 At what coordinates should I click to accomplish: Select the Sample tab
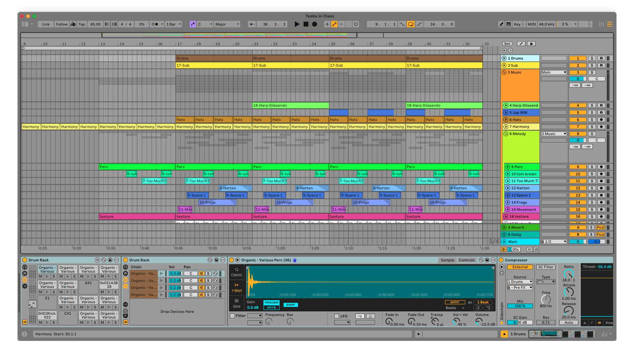tap(447, 260)
